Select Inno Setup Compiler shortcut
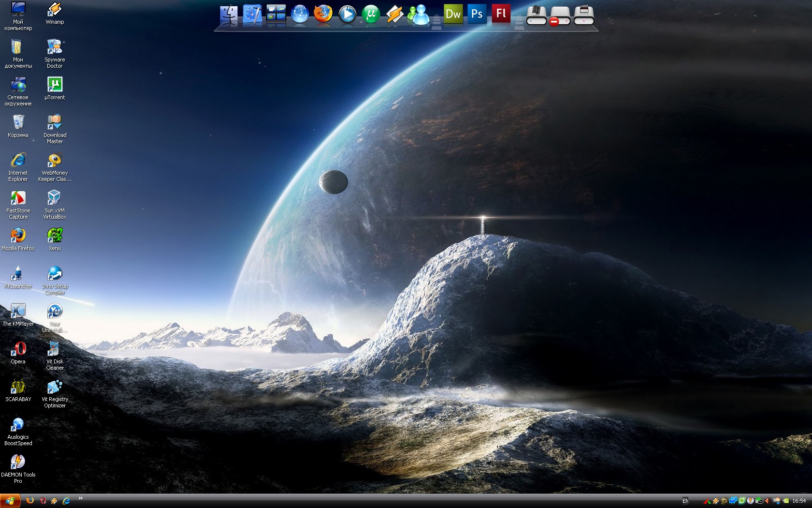The height and width of the screenshot is (508, 812). click(x=55, y=280)
